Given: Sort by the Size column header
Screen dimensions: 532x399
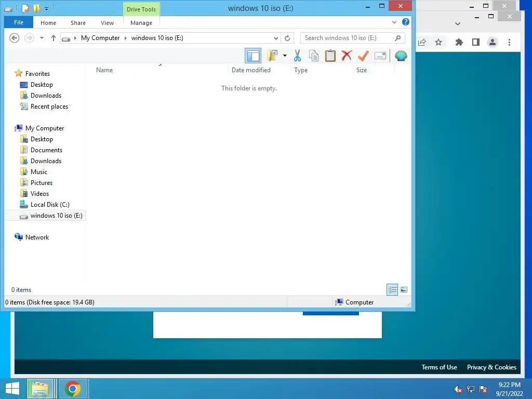Looking at the screenshot, I should point(362,70).
